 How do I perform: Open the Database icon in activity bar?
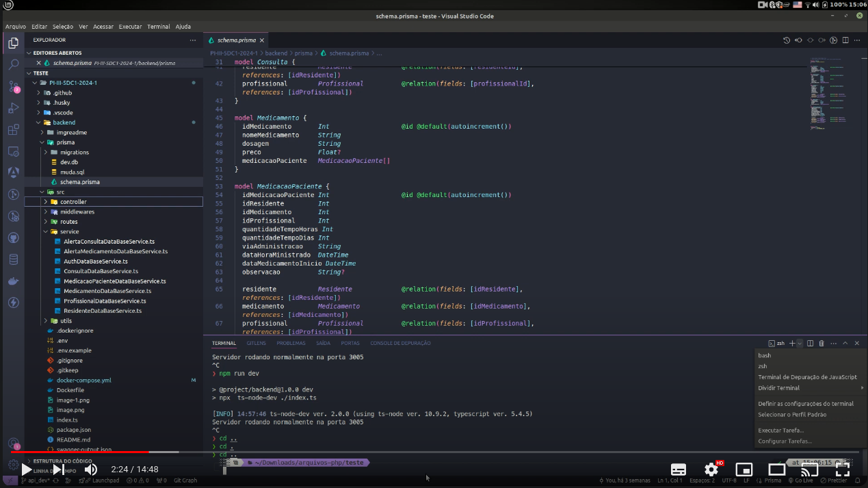[13, 259]
